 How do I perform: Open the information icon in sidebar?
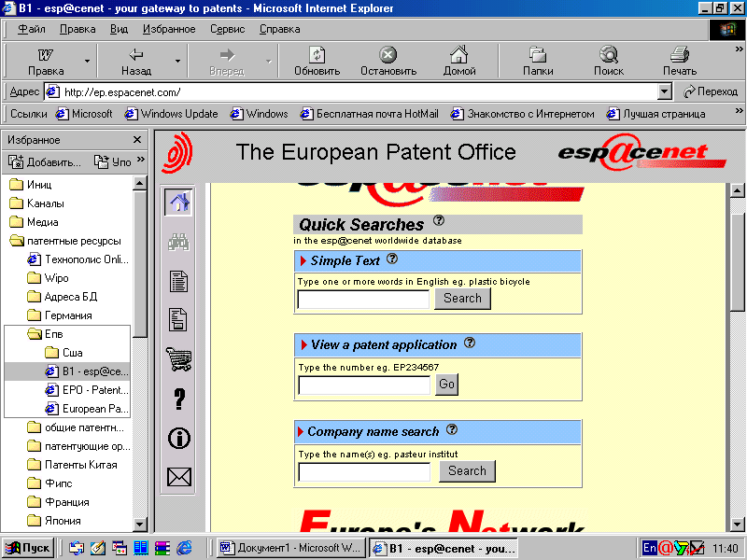(x=179, y=438)
